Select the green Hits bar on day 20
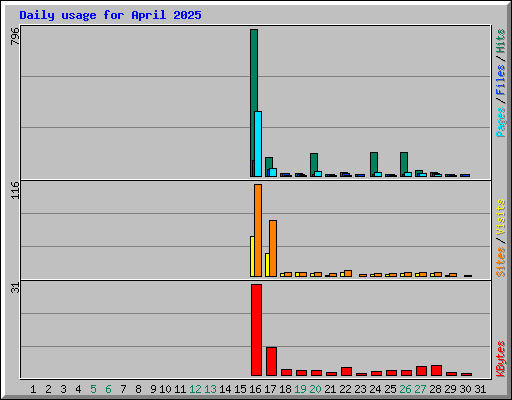 313,165
